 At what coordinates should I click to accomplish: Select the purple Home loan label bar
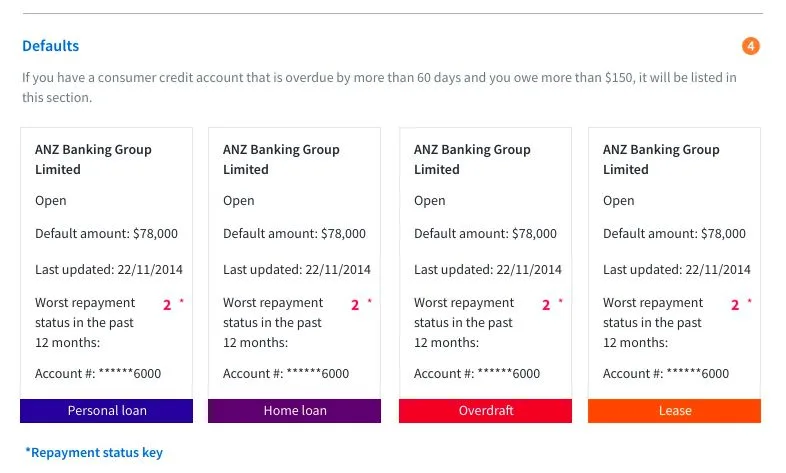coord(294,410)
